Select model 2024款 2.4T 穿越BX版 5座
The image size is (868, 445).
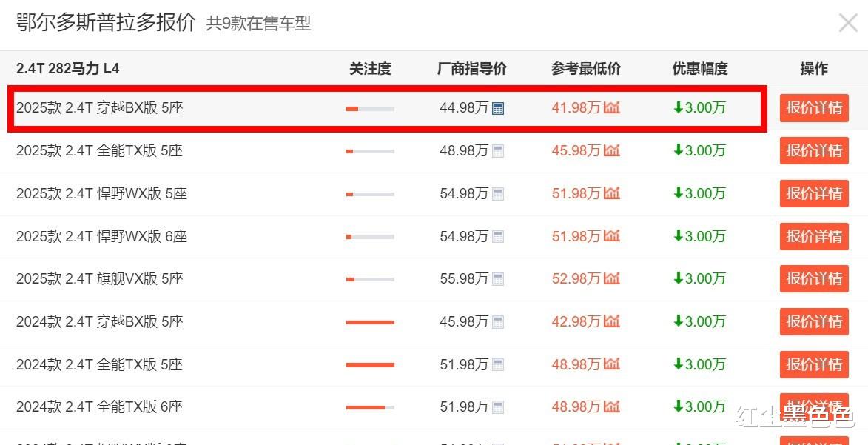100,322
